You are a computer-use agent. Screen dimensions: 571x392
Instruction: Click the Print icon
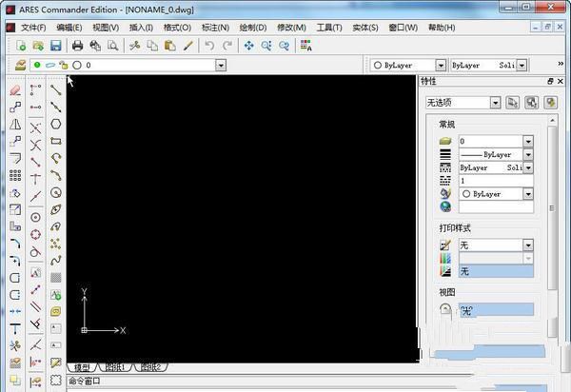coord(78,46)
